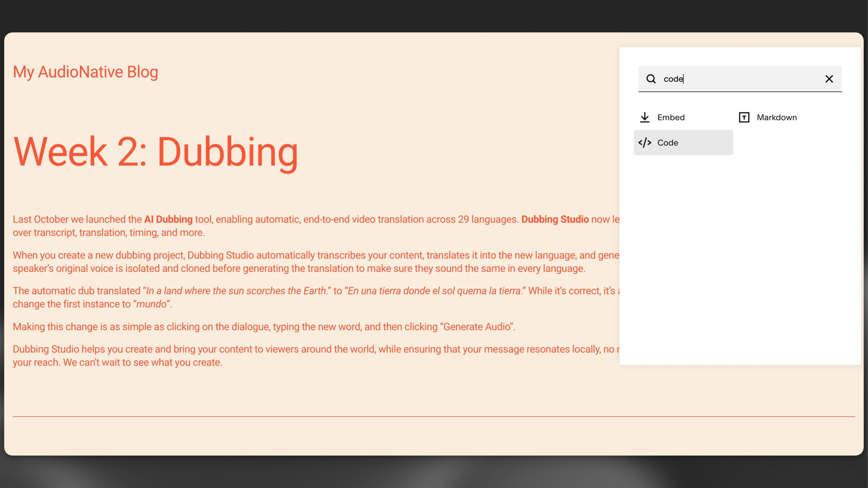Viewport: 868px width, 488px height.
Task: Open the My AudioNative Blog title link
Action: click(x=85, y=72)
